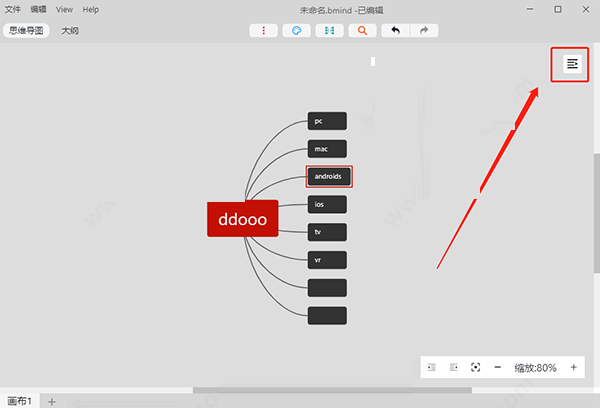Zoom in with the plus button
The width and height of the screenshot is (600, 408).
coord(574,367)
